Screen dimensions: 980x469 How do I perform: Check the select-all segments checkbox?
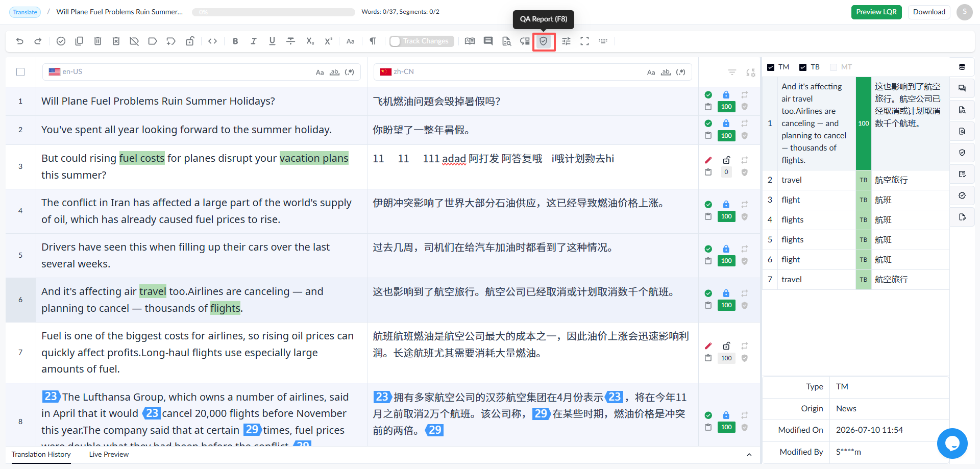(x=20, y=72)
